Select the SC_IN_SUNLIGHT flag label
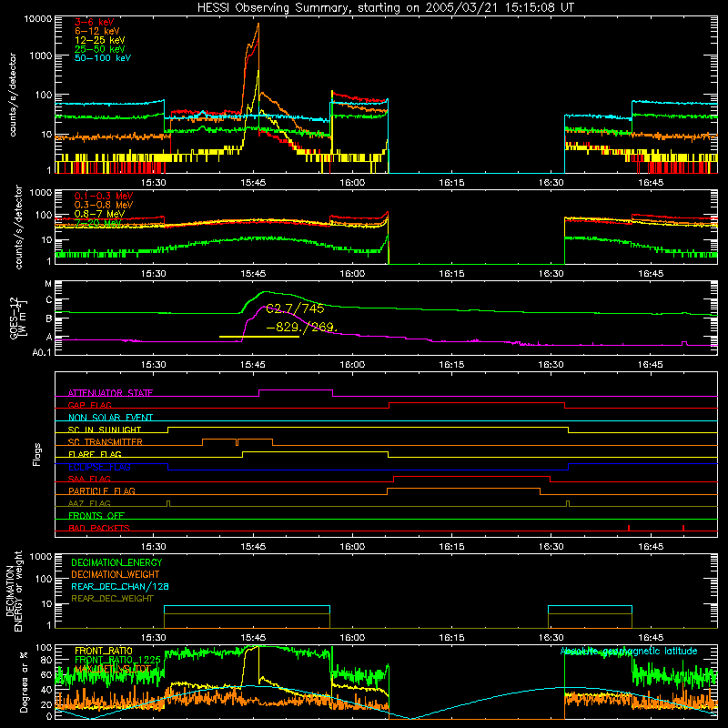Image resolution: width=728 pixels, height=728 pixels. [x=105, y=430]
